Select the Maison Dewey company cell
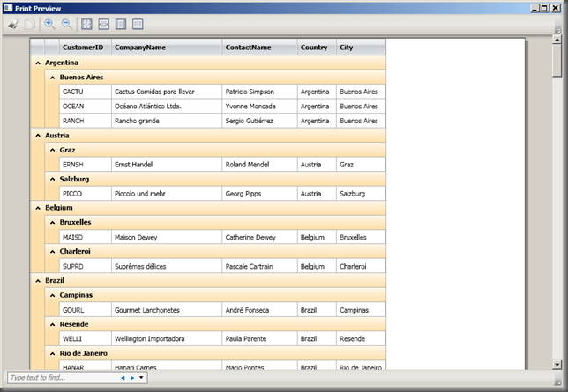 [x=167, y=238]
